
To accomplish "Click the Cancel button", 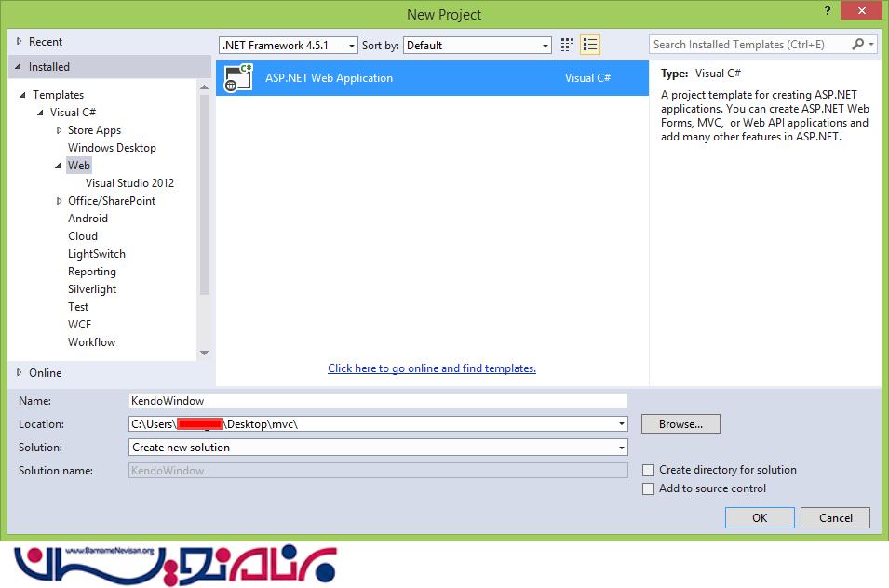I will click(835, 518).
